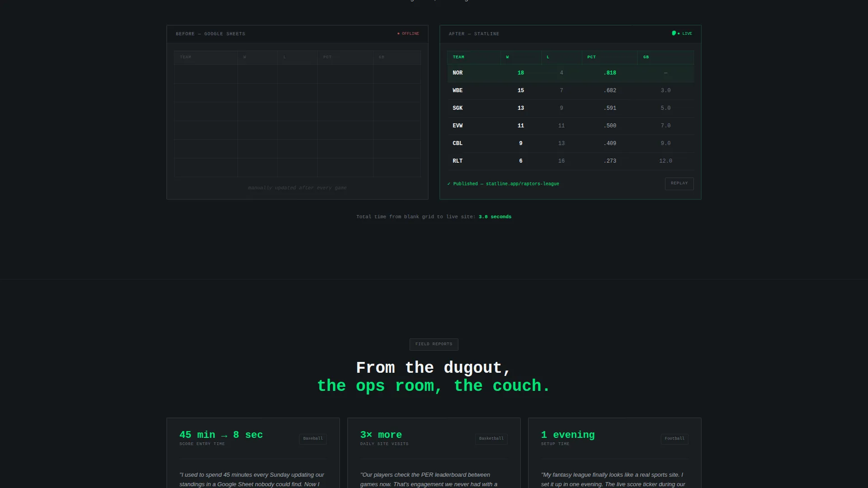Screen dimensions: 868x488
Task: Click the 'From the dugout,' heading
Action: [434, 368]
